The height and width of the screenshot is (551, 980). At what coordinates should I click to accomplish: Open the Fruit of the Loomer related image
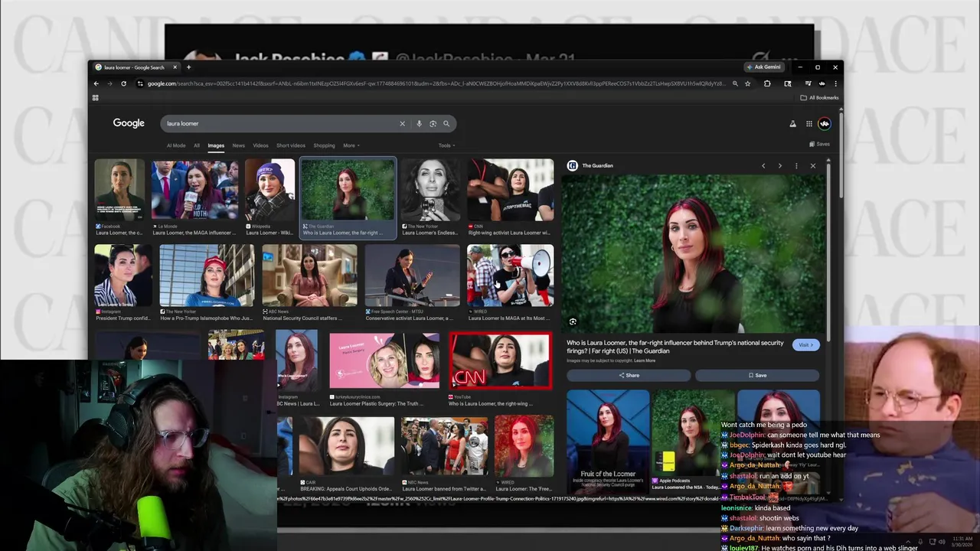click(x=608, y=440)
